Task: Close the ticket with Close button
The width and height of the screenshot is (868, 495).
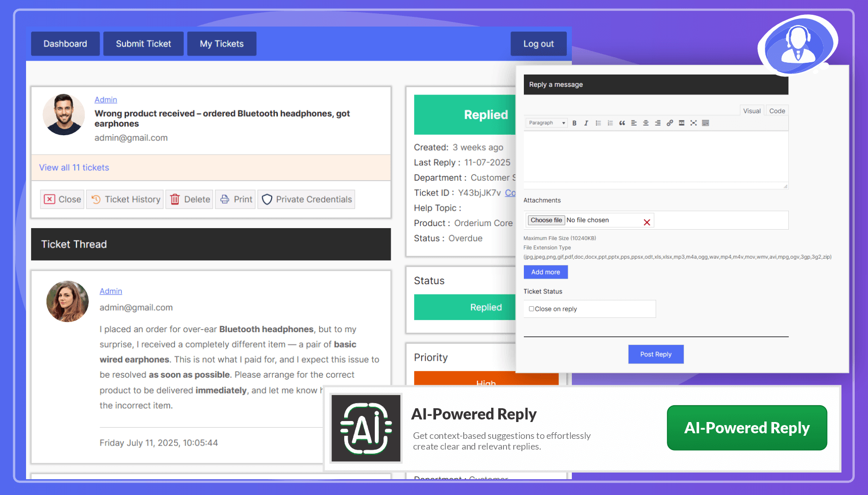Action: pos(62,200)
